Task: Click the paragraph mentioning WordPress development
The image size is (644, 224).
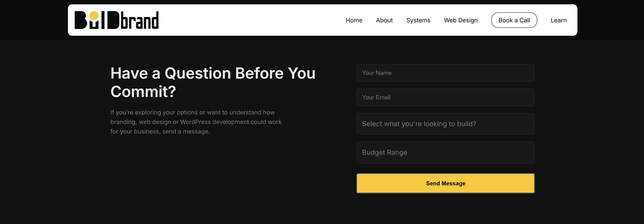Action: (196, 122)
